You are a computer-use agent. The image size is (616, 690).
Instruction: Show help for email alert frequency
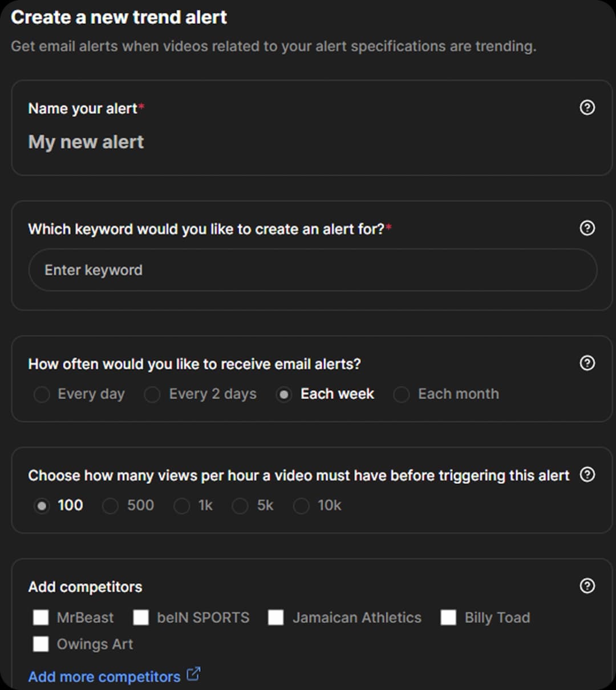587,363
